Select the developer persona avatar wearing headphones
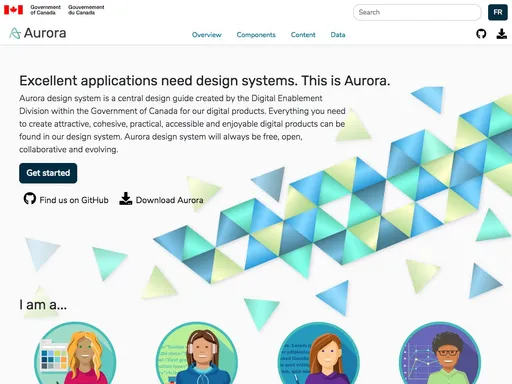 197,353
